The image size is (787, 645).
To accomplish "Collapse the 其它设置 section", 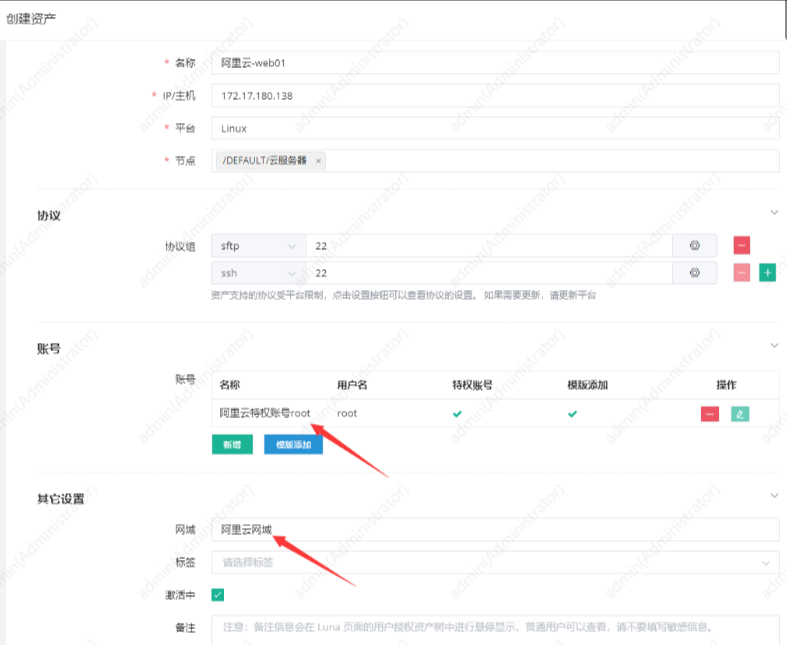I will point(773,495).
